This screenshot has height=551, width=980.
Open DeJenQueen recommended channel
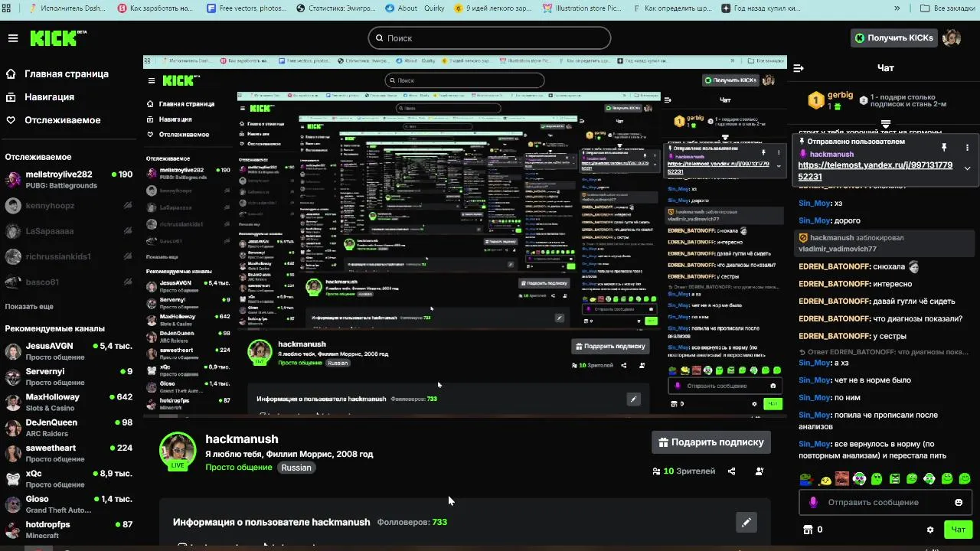(69, 428)
